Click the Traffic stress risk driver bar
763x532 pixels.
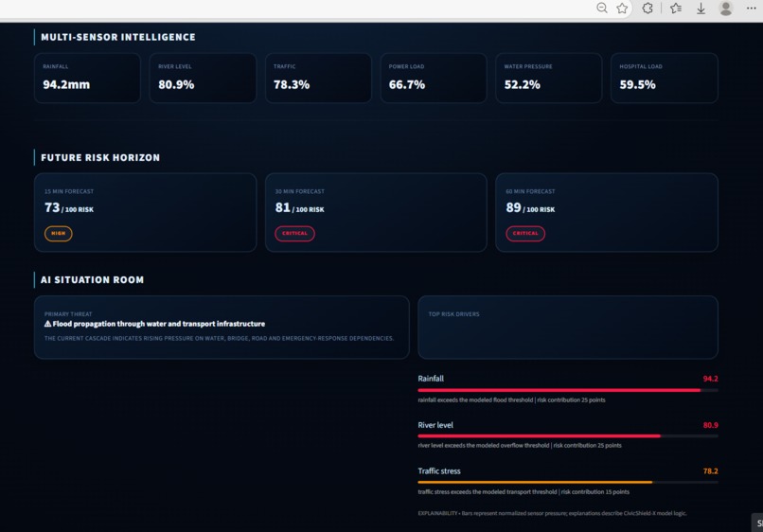point(568,483)
